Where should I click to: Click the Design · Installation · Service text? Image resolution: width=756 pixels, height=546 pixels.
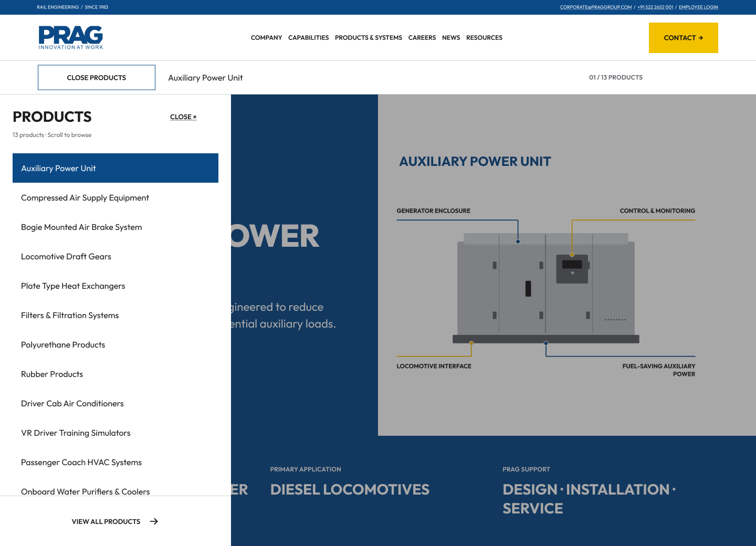589,499
